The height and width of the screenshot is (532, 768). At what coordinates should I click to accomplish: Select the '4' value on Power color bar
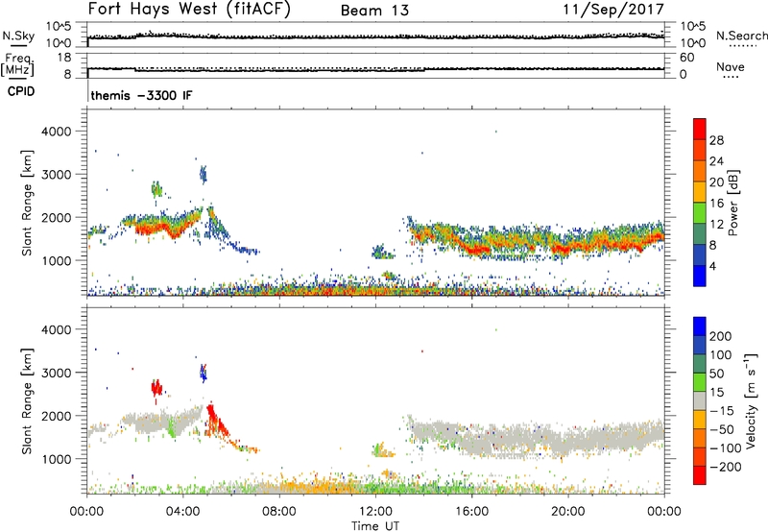[712, 266]
